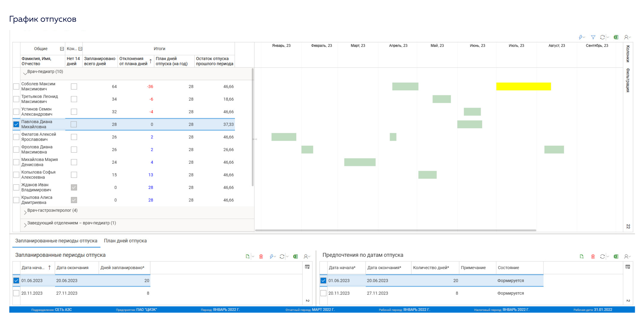644x321 pixels.
Task: Export vacation schedule grid to Excel
Action: 616,37
